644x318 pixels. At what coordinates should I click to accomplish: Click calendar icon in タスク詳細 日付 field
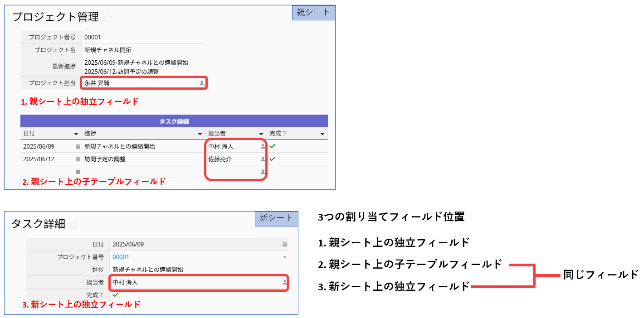point(284,244)
